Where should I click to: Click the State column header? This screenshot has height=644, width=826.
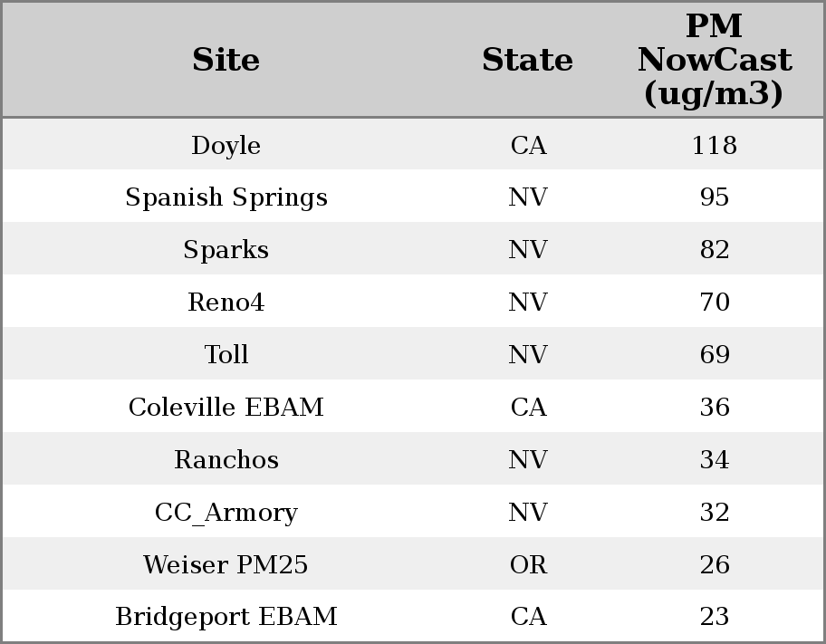[527, 61]
